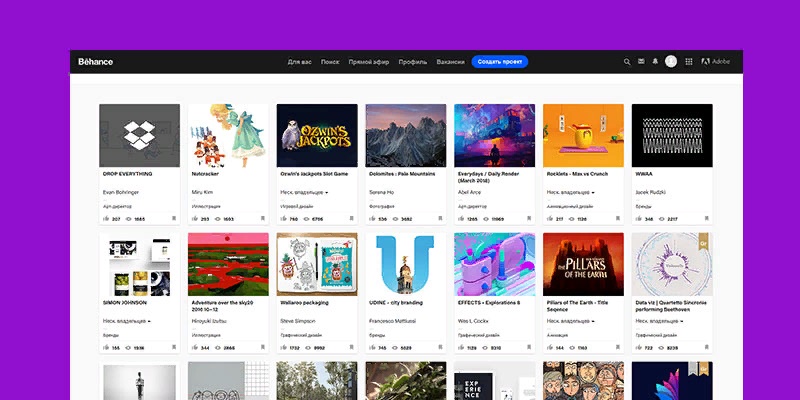This screenshot has width=800, height=400.
Task: Open the apps grid icon
Action: (689, 61)
